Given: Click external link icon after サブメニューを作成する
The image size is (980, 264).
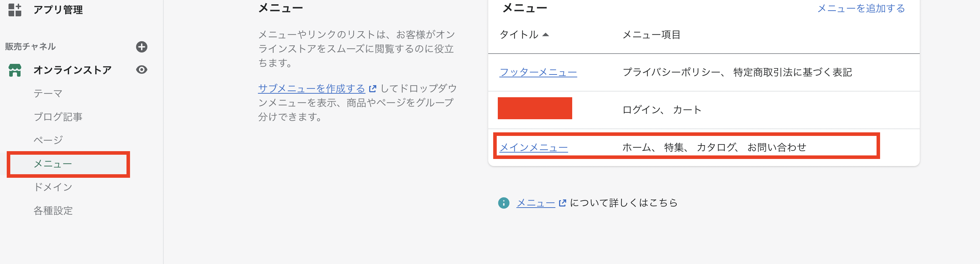Looking at the screenshot, I should (x=373, y=89).
